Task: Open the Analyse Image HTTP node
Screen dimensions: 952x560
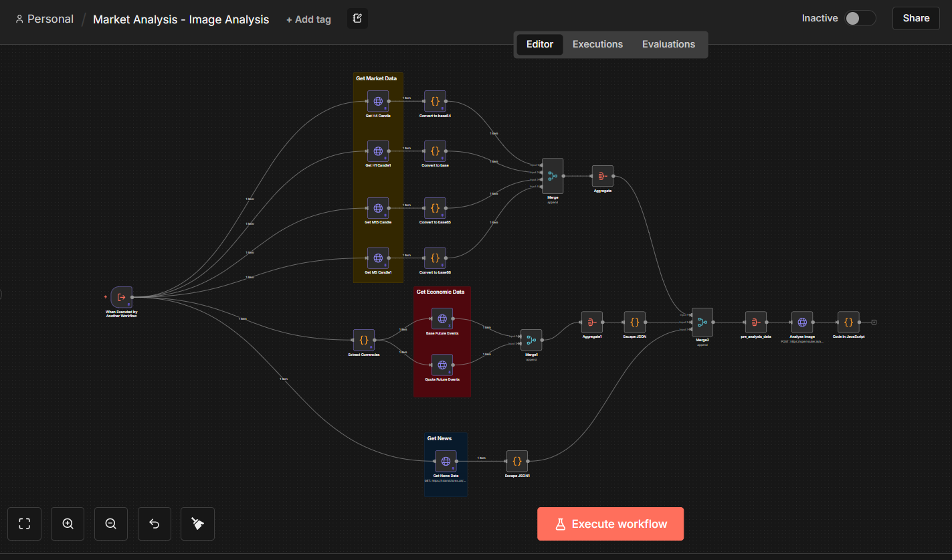Action: pos(801,322)
